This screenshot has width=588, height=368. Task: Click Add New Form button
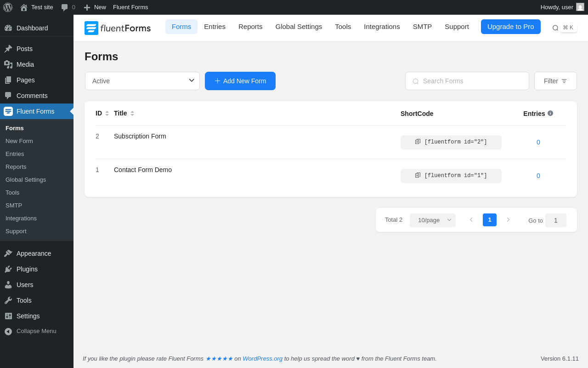[x=240, y=81]
